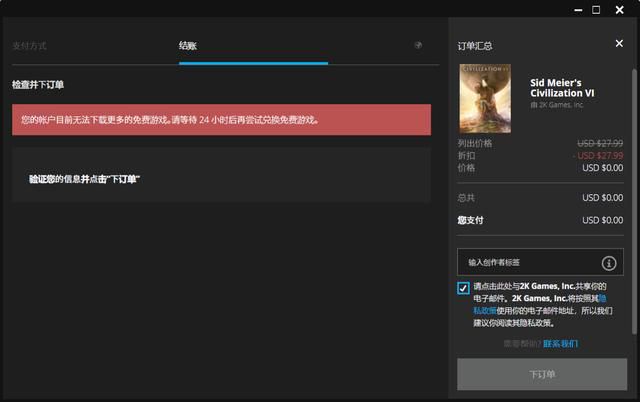Click the 下订单 place order button
Screen dimensions: 640x402
click(x=542, y=374)
